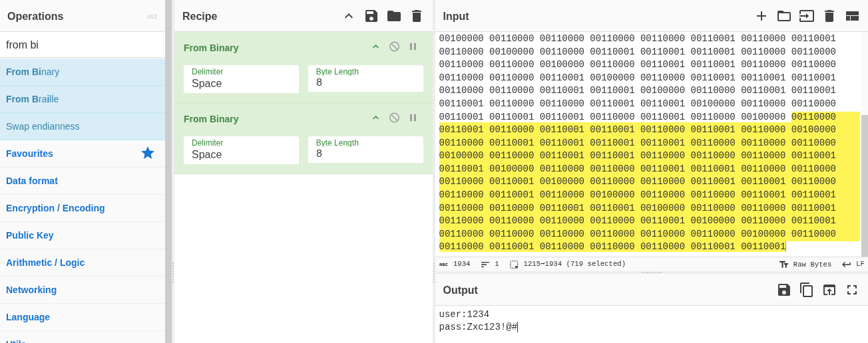Expand the Public Key category
The image size is (868, 343).
click(83, 235)
